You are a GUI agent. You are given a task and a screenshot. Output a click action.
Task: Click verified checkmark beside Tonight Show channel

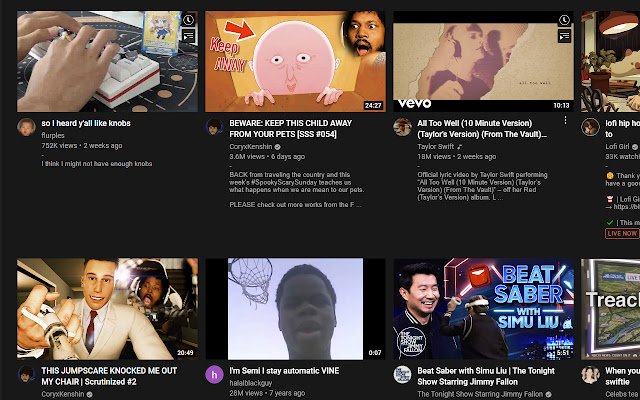tap(549, 394)
